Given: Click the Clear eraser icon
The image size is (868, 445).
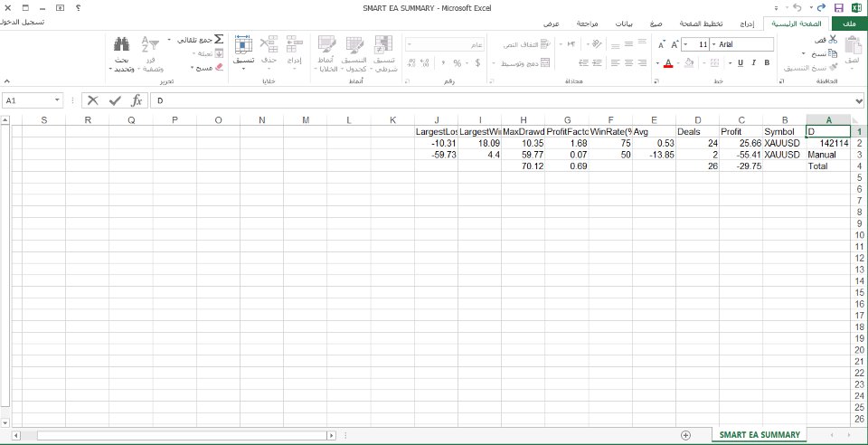Looking at the screenshot, I should click(218, 67).
